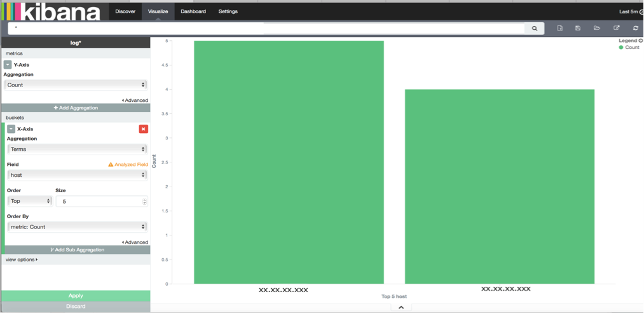Toggle the Legend panel collapse icon
644x313 pixels.
(x=641, y=41)
